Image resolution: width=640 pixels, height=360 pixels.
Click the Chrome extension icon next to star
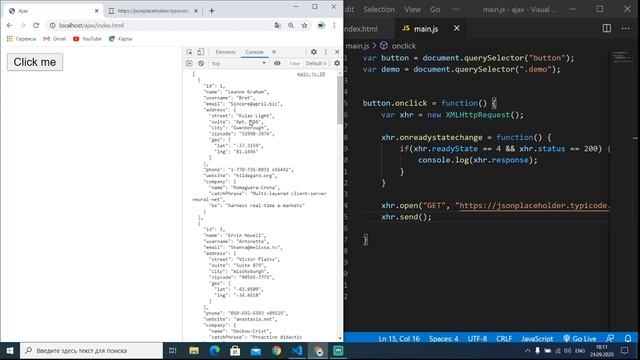(321, 25)
